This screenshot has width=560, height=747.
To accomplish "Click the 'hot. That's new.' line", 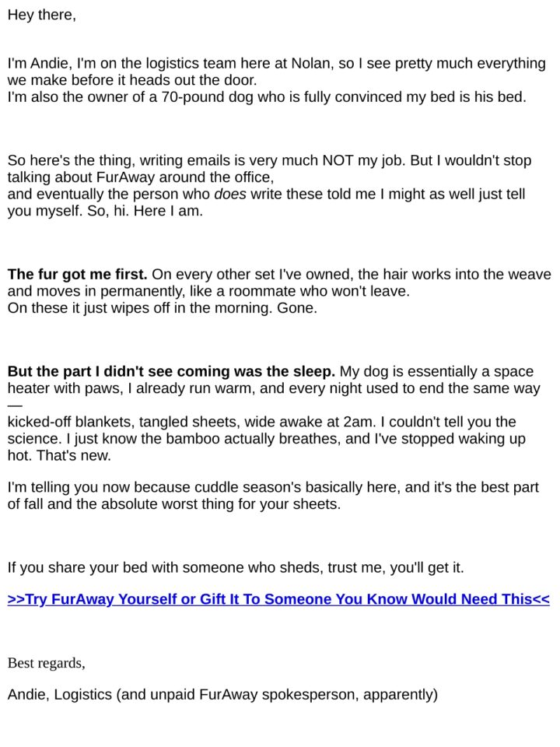I will pyautogui.click(x=59, y=455).
